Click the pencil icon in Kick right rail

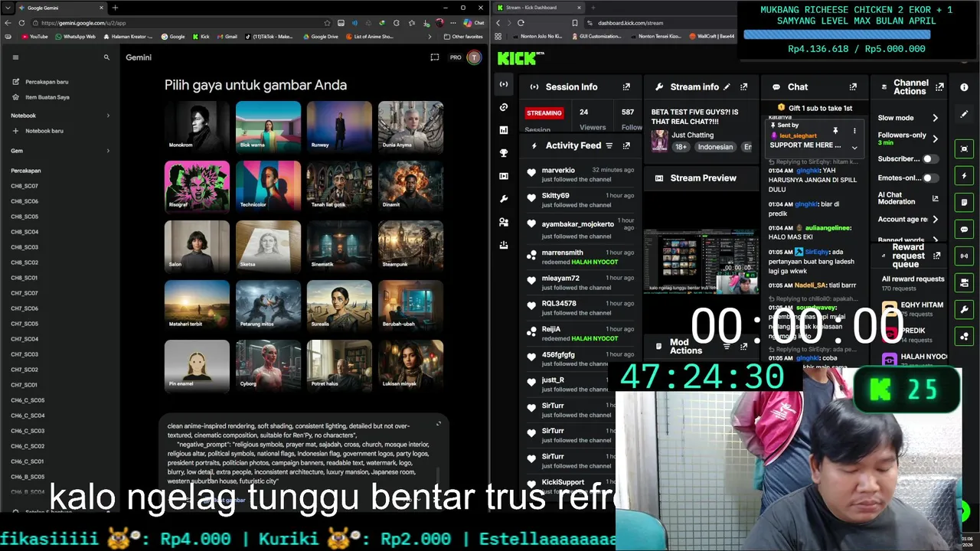964,114
